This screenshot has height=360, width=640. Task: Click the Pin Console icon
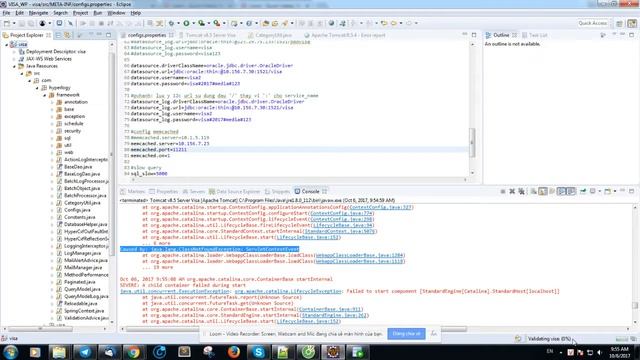[x=582, y=191]
